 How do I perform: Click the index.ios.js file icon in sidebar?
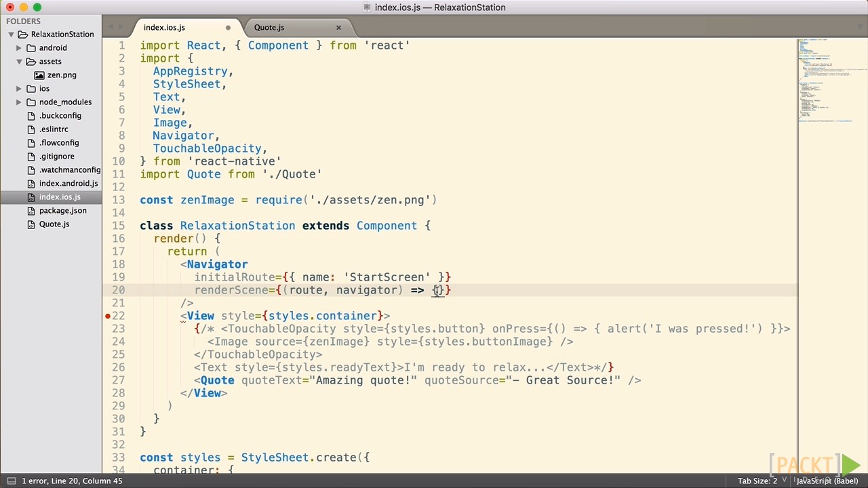tap(31, 197)
